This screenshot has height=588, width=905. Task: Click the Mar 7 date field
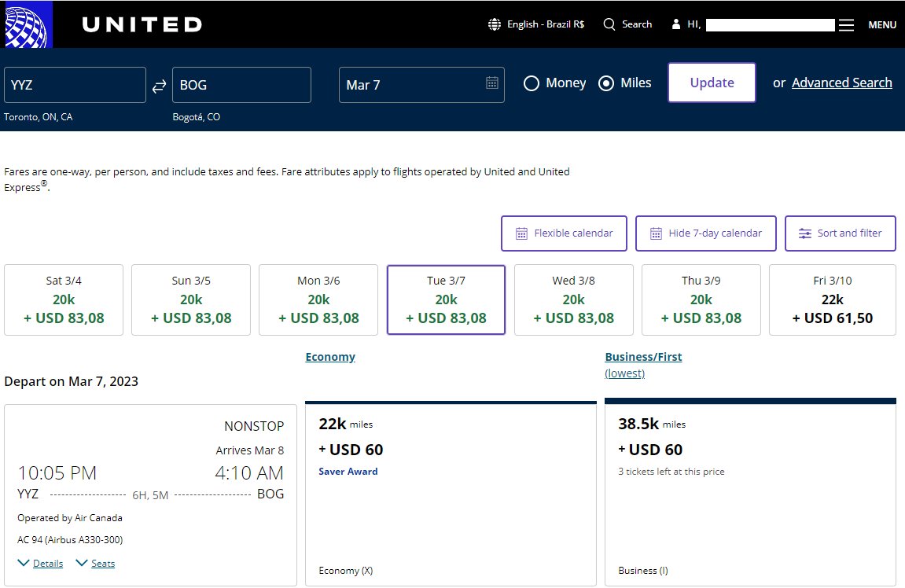point(421,85)
